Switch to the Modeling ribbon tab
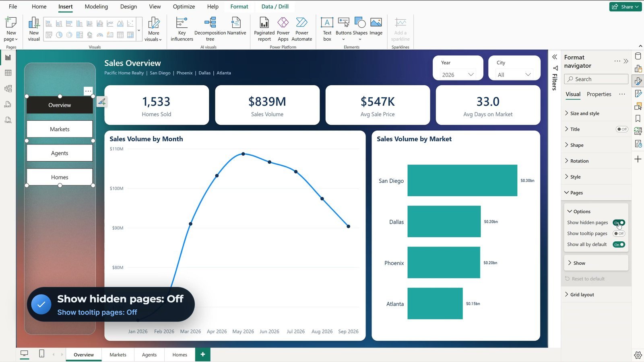644x362 pixels. (96, 6)
